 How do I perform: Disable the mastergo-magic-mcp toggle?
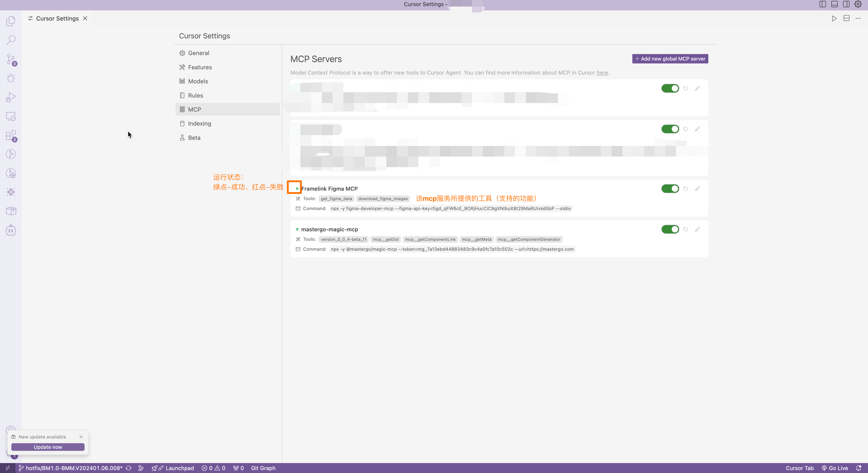(x=670, y=229)
